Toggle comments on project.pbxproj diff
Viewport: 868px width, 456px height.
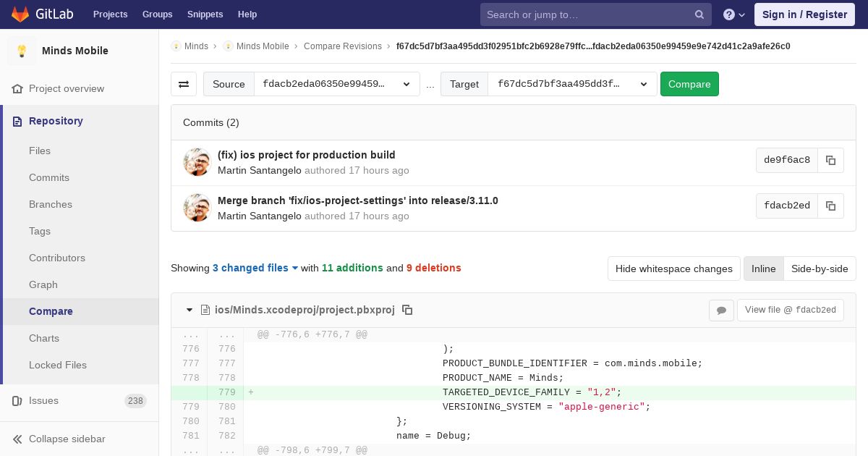(721, 310)
